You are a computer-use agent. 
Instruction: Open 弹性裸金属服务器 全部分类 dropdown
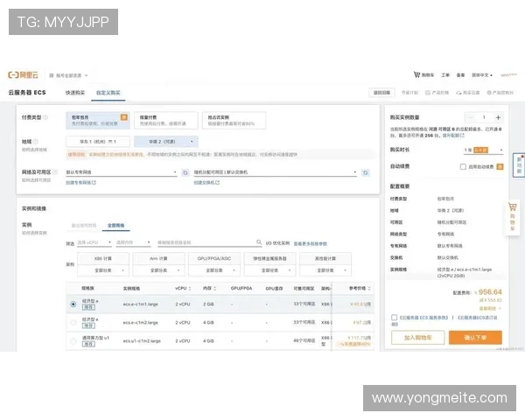point(269,270)
